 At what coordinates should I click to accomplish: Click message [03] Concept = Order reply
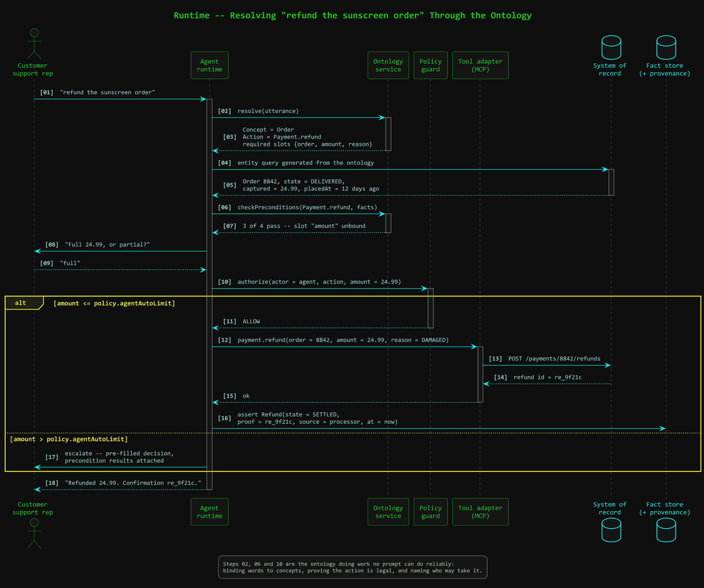[x=298, y=137]
